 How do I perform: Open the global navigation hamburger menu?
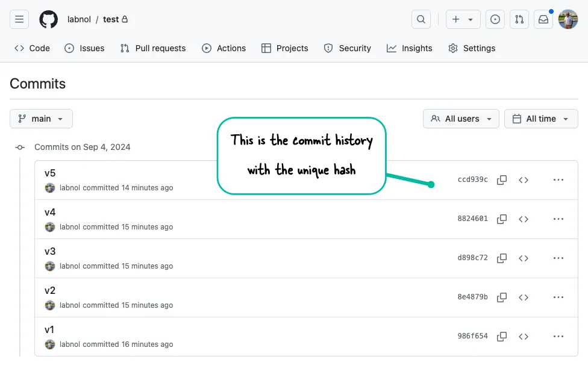[x=19, y=19]
